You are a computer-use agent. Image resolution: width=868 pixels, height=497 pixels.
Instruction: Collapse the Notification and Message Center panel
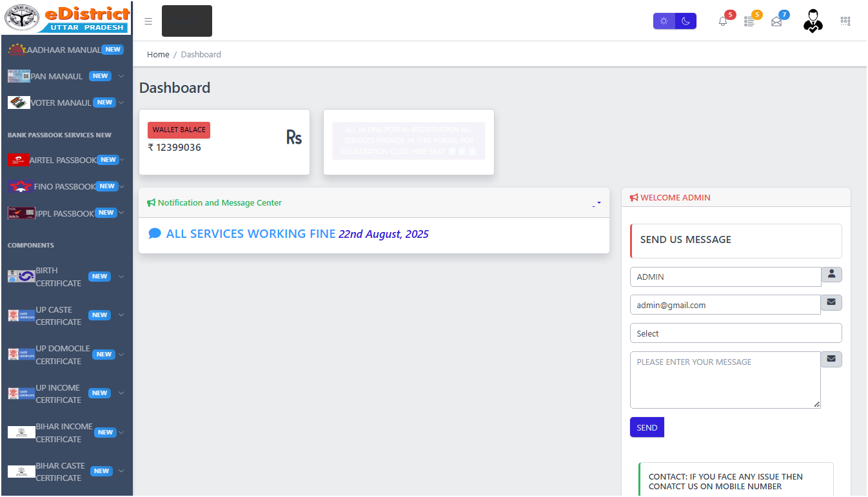click(x=597, y=203)
